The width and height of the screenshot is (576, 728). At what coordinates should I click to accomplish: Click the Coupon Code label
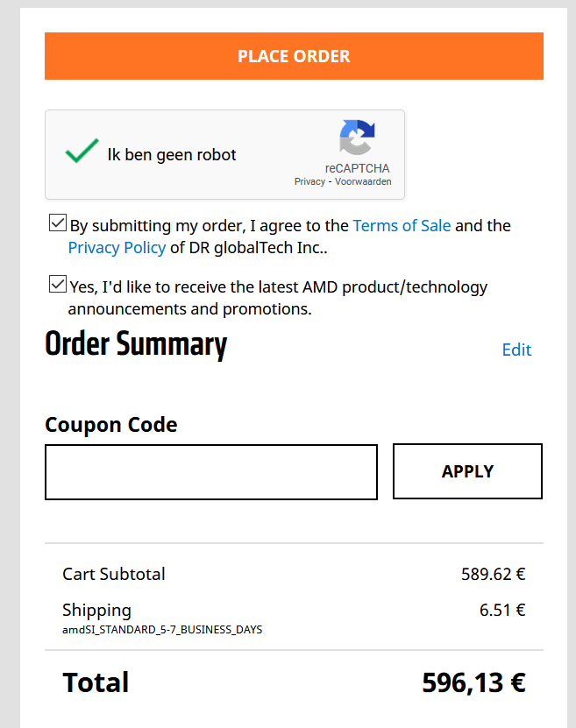tap(111, 425)
